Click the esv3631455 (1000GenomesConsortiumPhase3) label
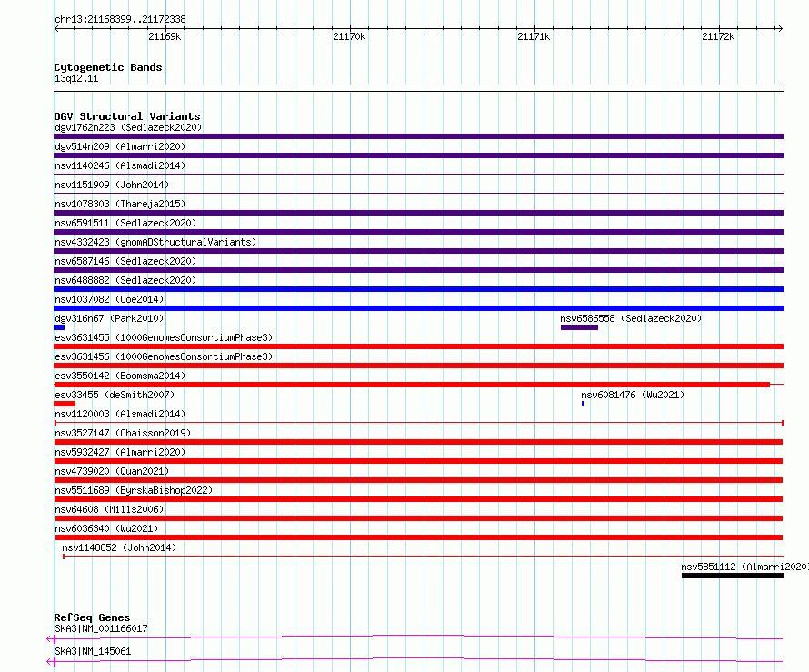This screenshot has height=672, width=809. (164, 338)
